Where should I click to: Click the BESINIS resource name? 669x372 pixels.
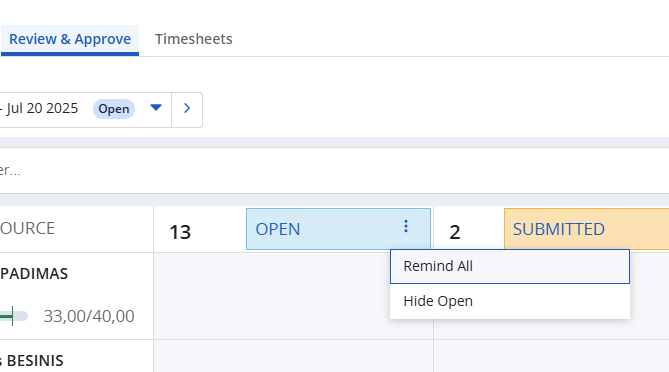tap(32, 361)
